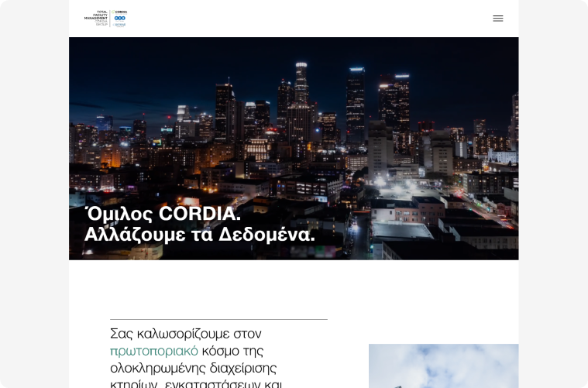This screenshot has height=388, width=588.
Task: Click the Total Facility Management logo text
Action: [96, 15]
